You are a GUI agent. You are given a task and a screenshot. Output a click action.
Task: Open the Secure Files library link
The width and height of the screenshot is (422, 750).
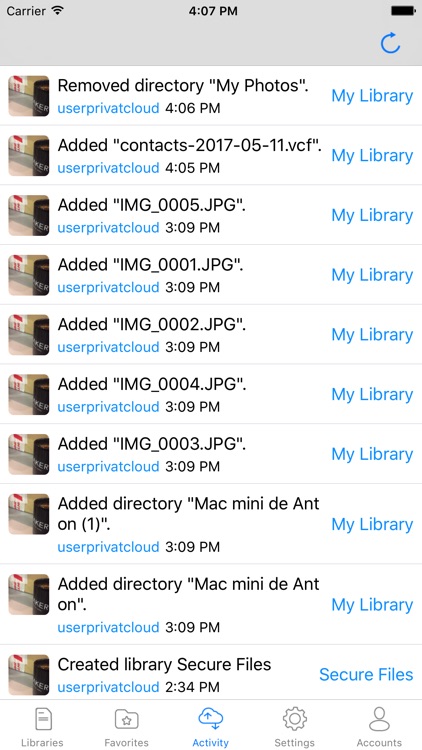click(366, 674)
